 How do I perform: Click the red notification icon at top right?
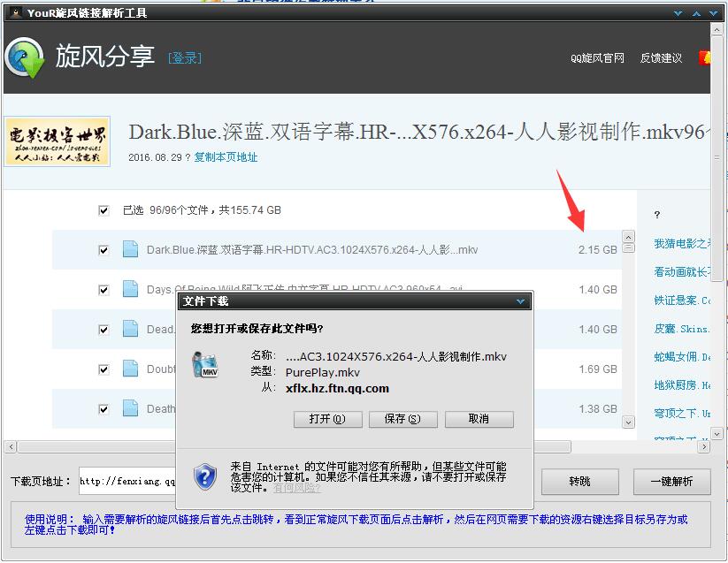pos(705,56)
